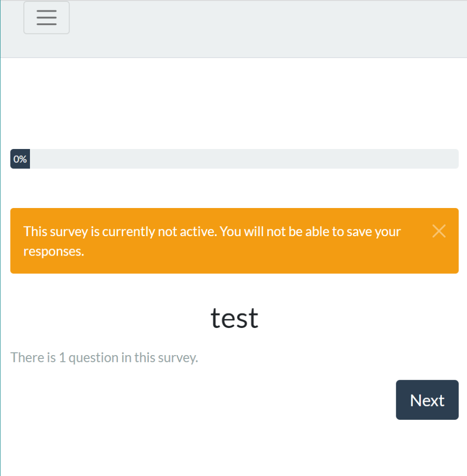Click the orange alert banner background
This screenshot has height=476, width=467.
coord(285,259)
